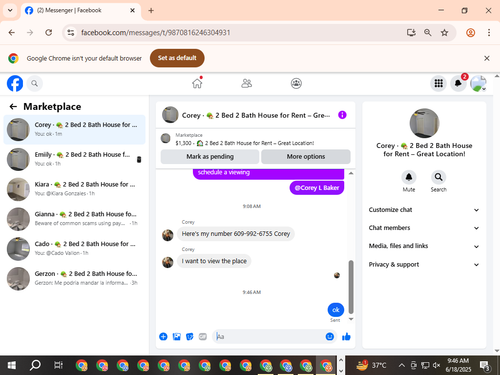Open more actions plus icon in composer
The height and width of the screenshot is (375, 500).
pos(163,337)
